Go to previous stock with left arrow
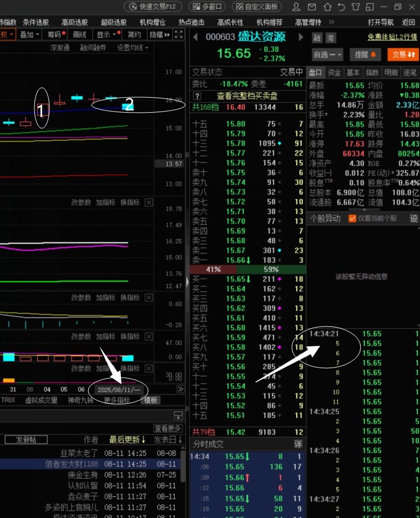The width and height of the screenshot is (420, 518). [x=195, y=37]
